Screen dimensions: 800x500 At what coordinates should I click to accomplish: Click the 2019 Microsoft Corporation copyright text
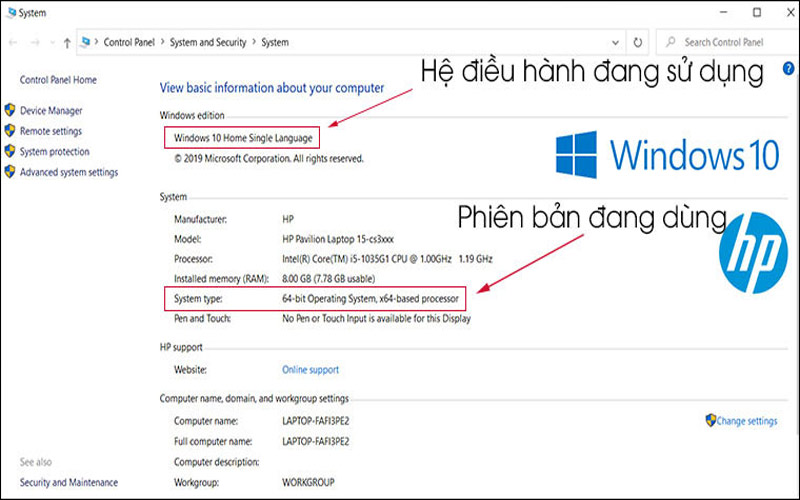pyautogui.click(x=269, y=159)
